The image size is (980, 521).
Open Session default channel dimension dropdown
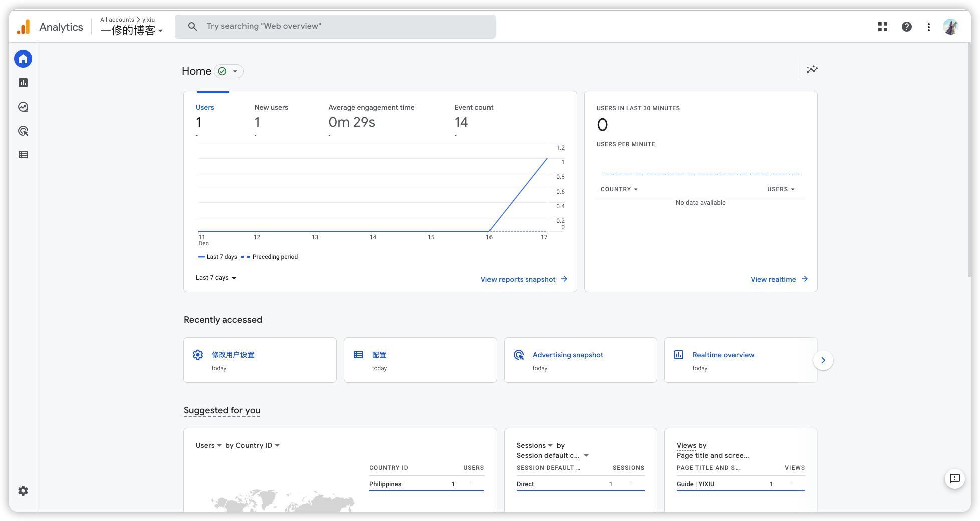(x=552, y=455)
